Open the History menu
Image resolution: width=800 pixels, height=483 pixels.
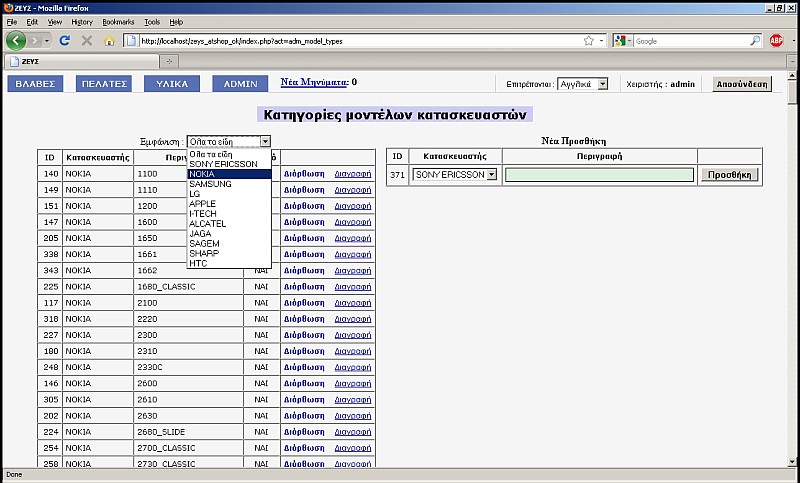[82, 22]
